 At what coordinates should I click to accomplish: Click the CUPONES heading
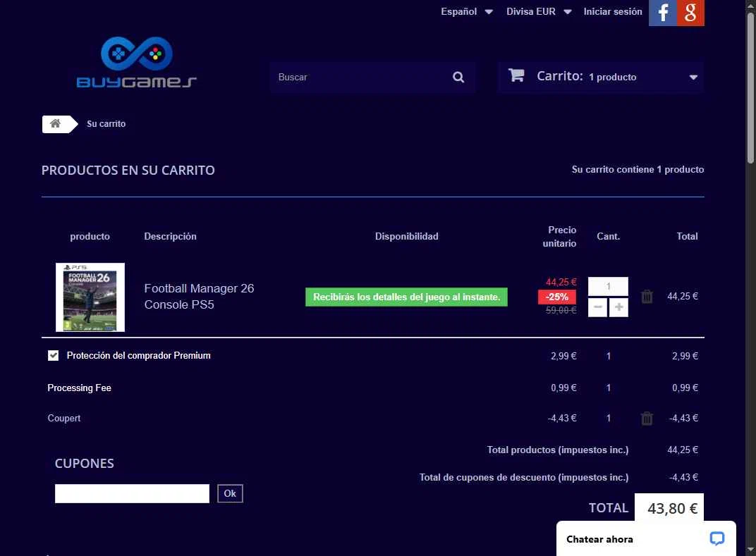pyautogui.click(x=85, y=464)
